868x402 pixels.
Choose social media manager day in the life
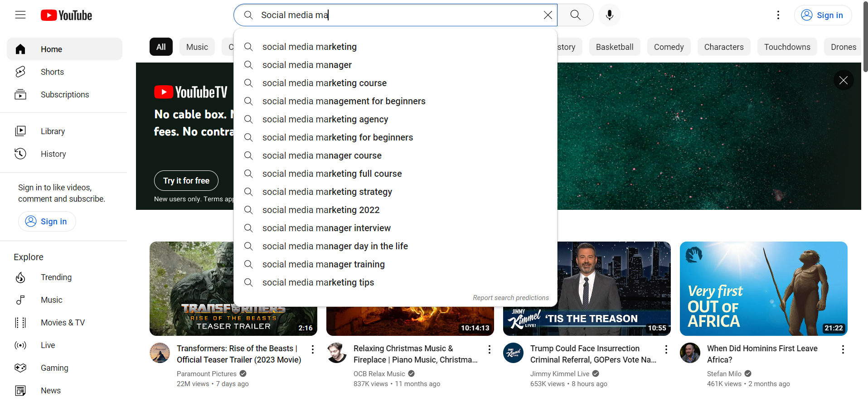point(395,246)
